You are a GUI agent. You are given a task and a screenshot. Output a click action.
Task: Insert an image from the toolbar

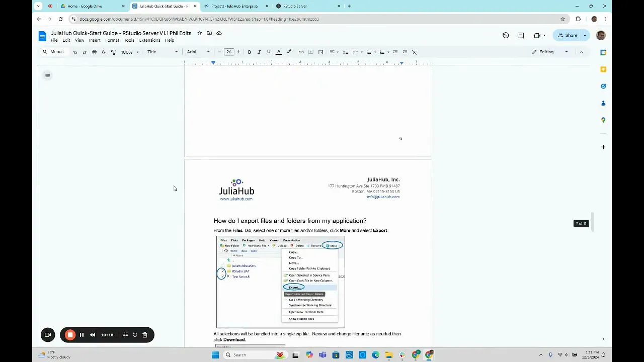(321, 52)
